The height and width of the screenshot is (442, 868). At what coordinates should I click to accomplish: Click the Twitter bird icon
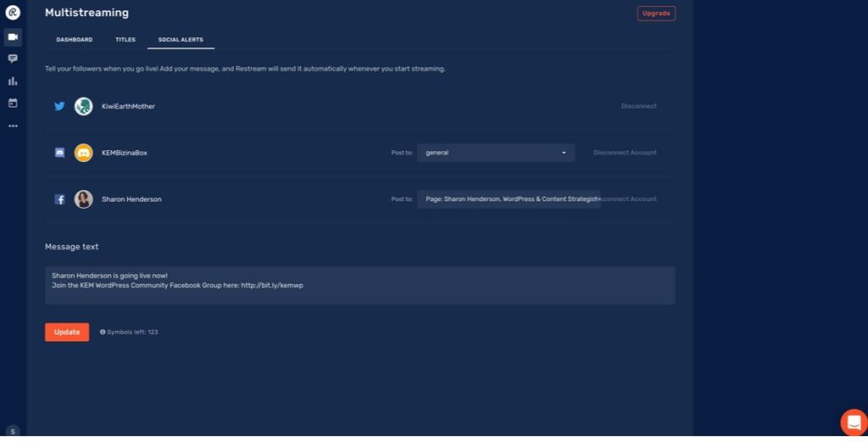click(x=60, y=106)
